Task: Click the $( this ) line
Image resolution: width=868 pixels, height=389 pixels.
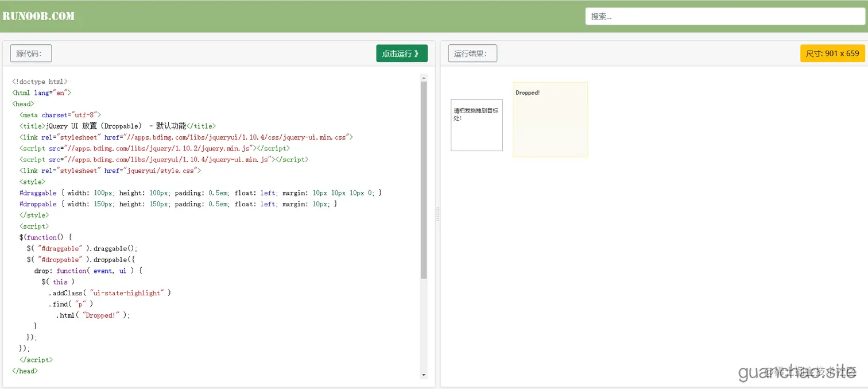Action: (x=58, y=282)
